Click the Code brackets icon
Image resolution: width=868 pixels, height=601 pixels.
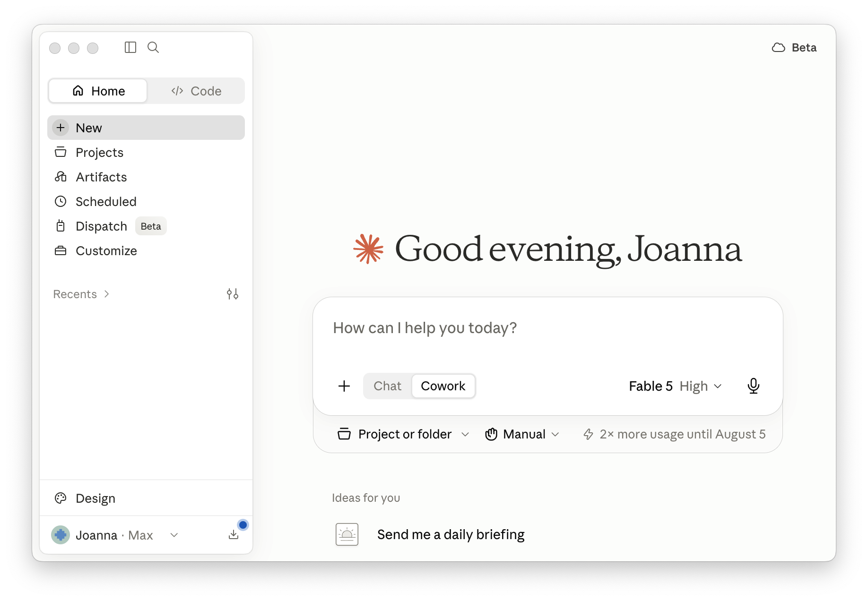177,91
